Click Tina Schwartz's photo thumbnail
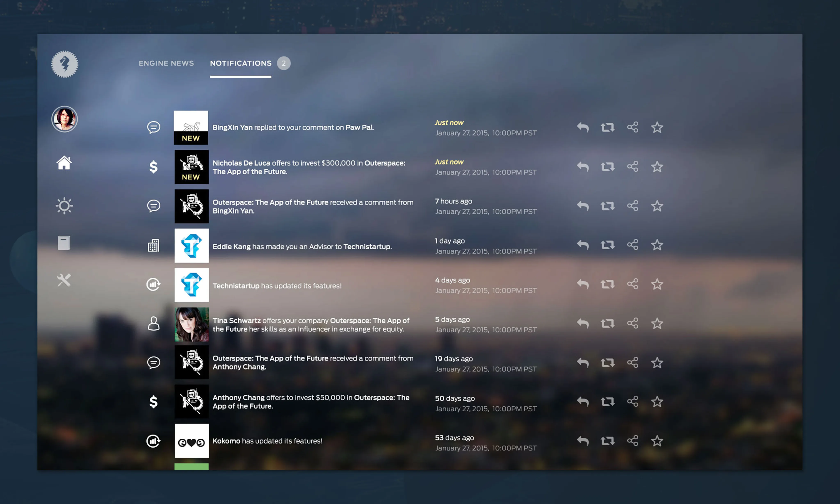 coord(192,324)
